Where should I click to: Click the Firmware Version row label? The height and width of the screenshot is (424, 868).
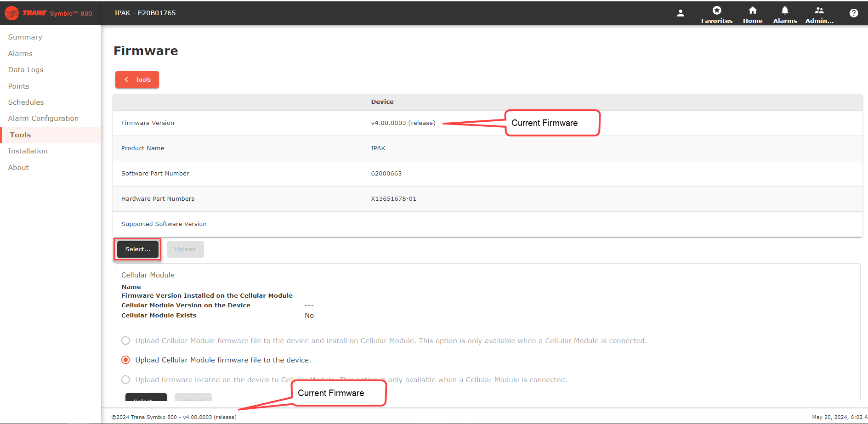click(x=148, y=123)
